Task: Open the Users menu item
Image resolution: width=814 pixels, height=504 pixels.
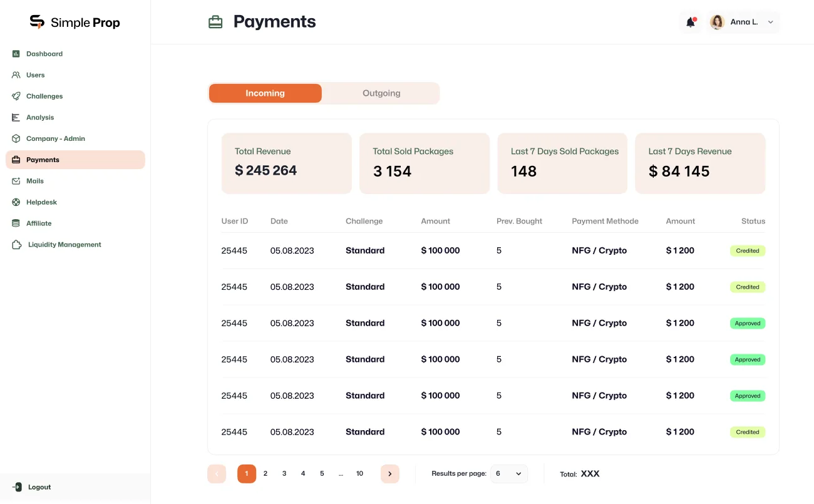Action: point(36,75)
